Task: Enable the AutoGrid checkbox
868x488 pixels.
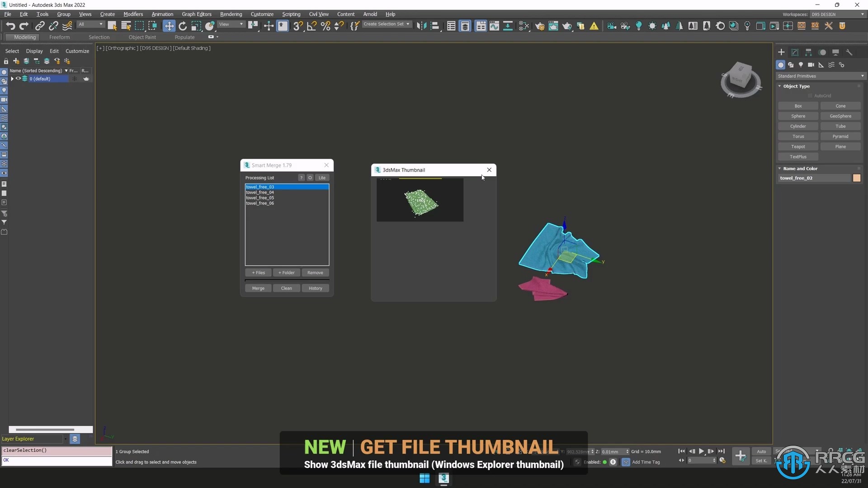Action: click(810, 96)
